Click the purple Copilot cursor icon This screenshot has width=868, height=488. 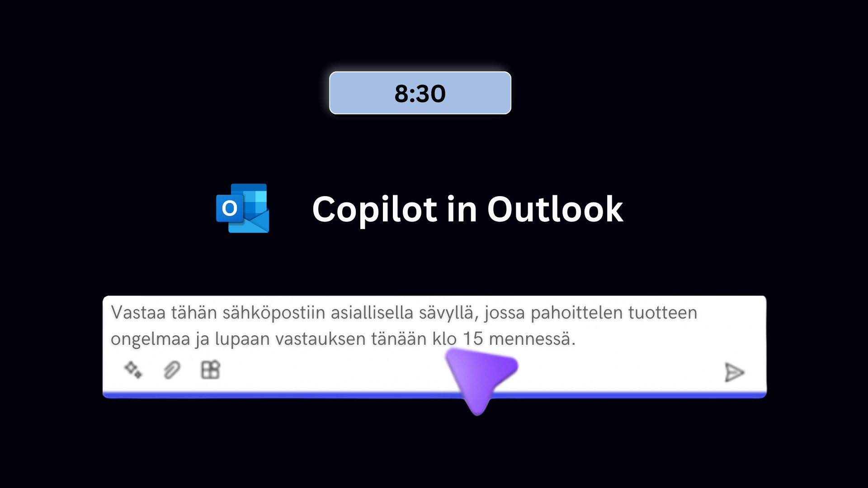pos(477,381)
